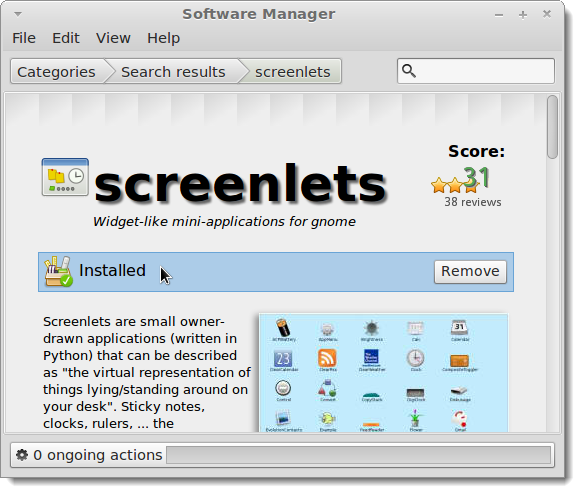Open the 38 reviews text
580x493 pixels.
pyautogui.click(x=473, y=202)
